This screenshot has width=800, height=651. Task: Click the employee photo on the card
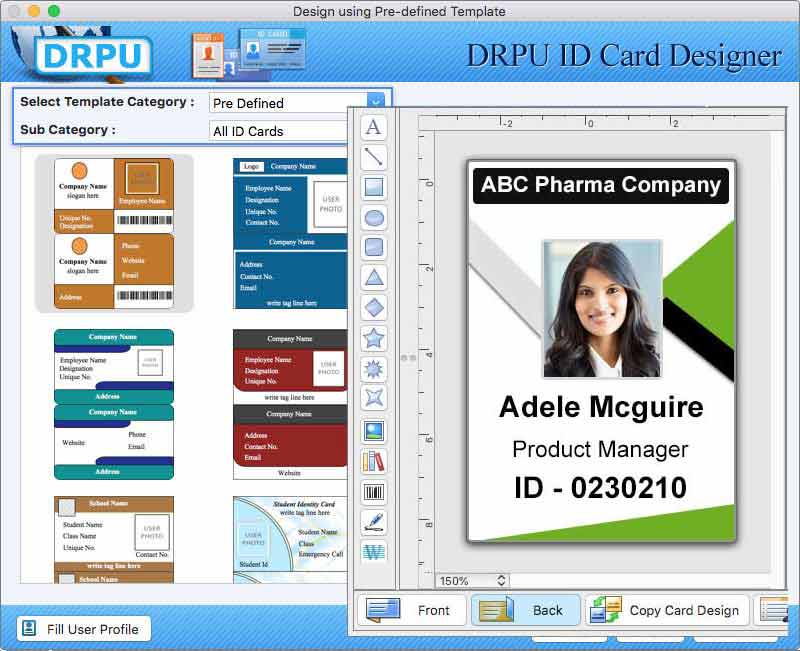tap(602, 308)
